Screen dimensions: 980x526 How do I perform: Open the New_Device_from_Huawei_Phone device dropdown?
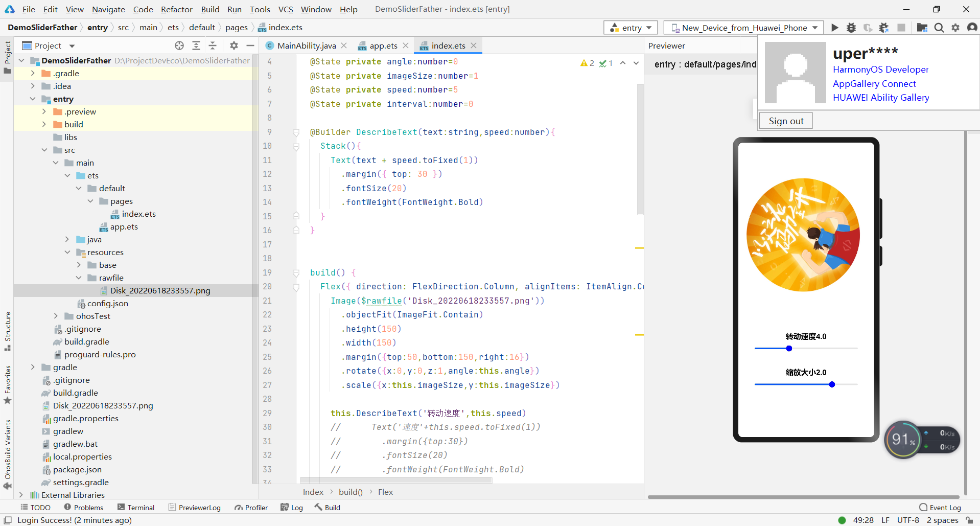coord(744,28)
